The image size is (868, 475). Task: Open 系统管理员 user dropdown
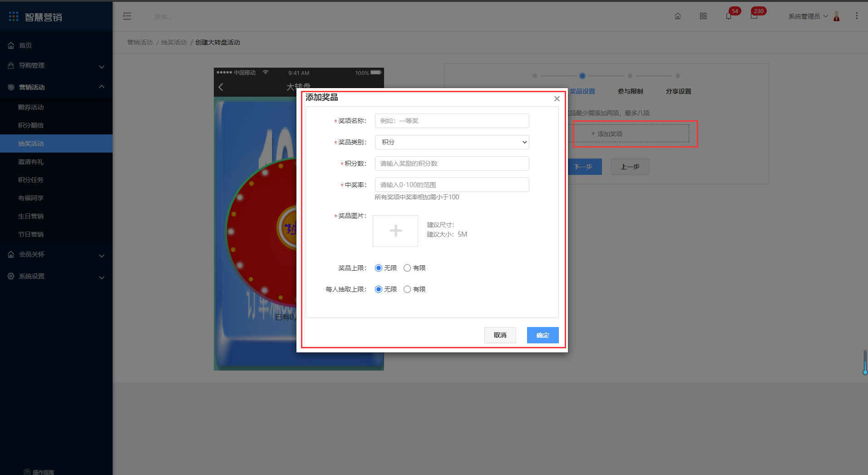click(x=808, y=16)
